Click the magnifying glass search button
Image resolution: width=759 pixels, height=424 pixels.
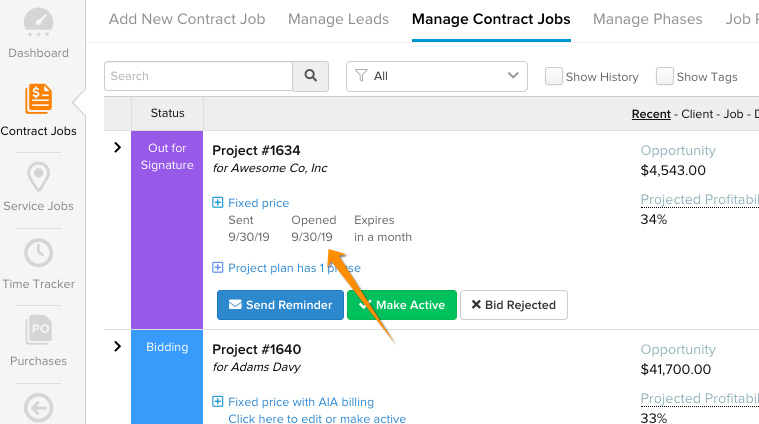click(311, 76)
